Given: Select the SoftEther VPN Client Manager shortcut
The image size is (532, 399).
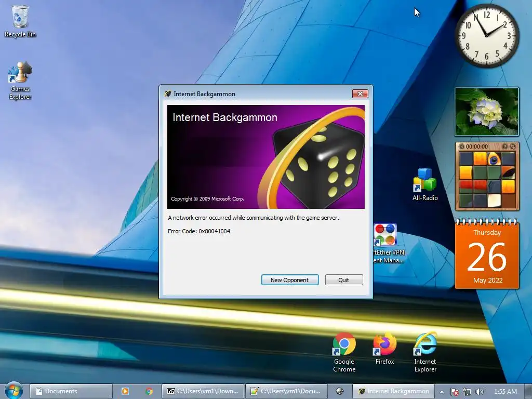Looking at the screenshot, I should coord(388,243).
